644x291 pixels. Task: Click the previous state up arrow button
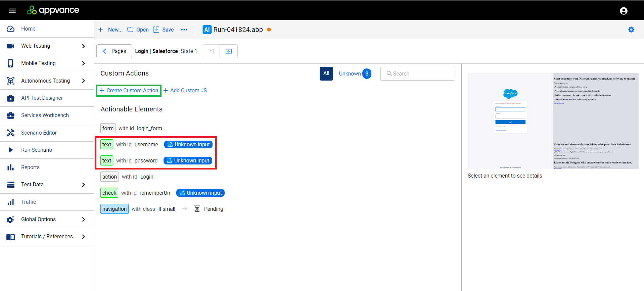click(211, 51)
